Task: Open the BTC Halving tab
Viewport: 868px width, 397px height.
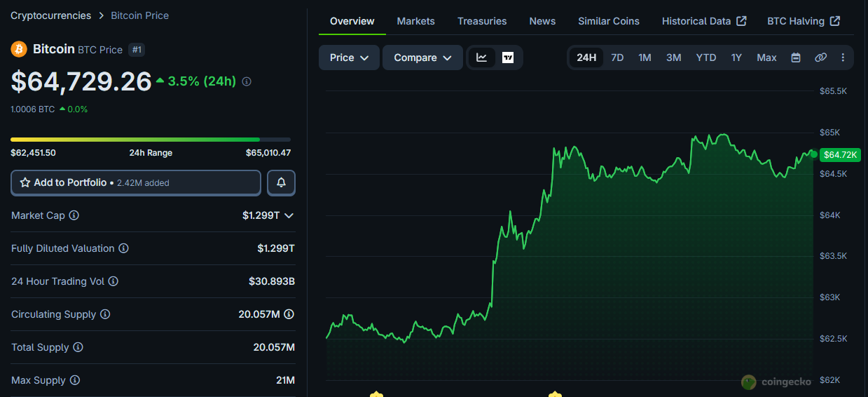Action: 804,21
